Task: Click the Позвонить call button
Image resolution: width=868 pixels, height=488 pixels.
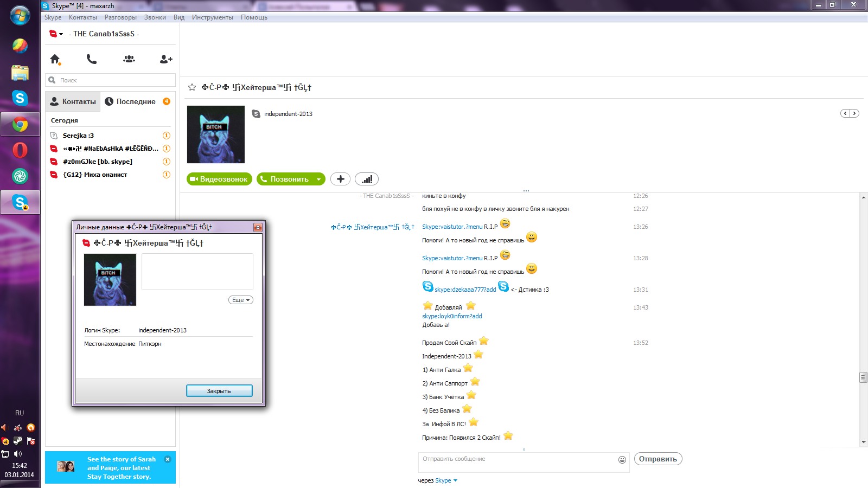Action: [285, 179]
